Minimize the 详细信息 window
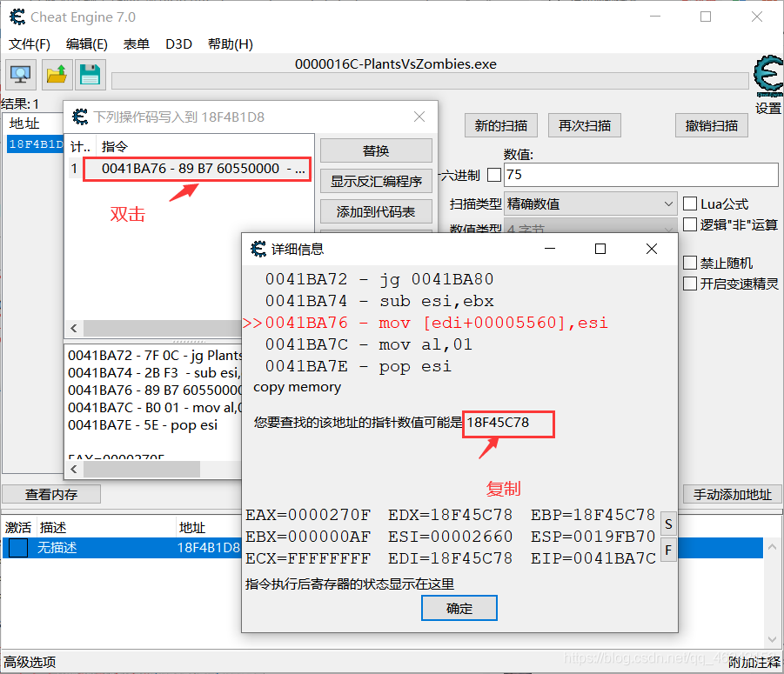Image resolution: width=784 pixels, height=674 pixels. 550,249
